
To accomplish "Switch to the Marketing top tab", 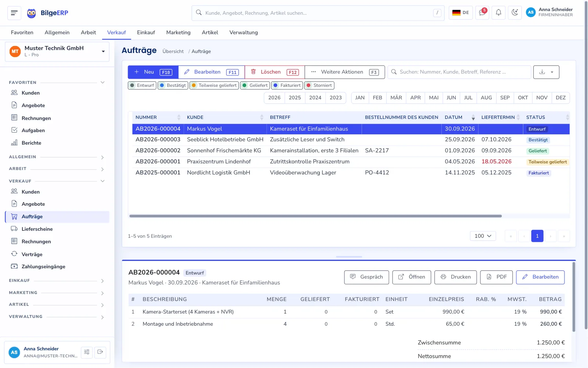I will tap(178, 32).
